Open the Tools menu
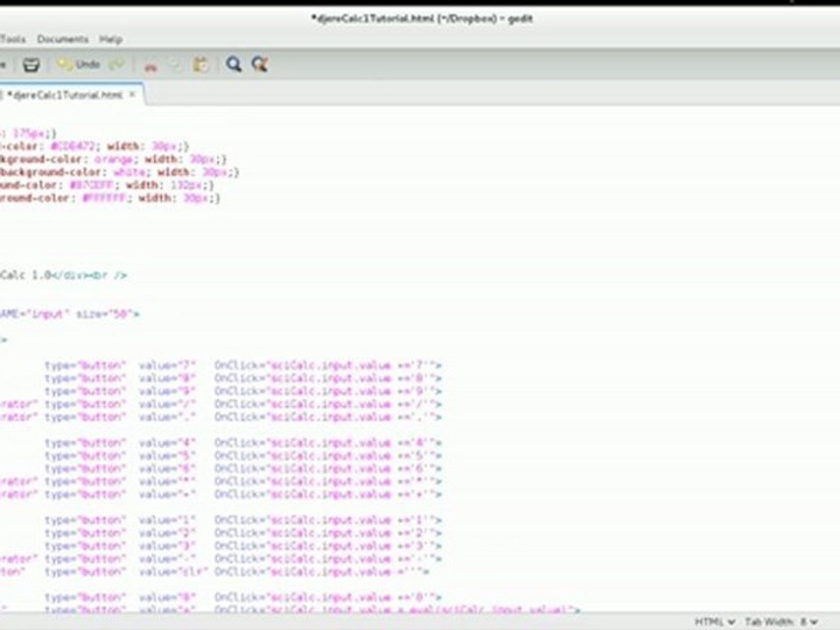The height and width of the screenshot is (630, 840). (x=12, y=39)
